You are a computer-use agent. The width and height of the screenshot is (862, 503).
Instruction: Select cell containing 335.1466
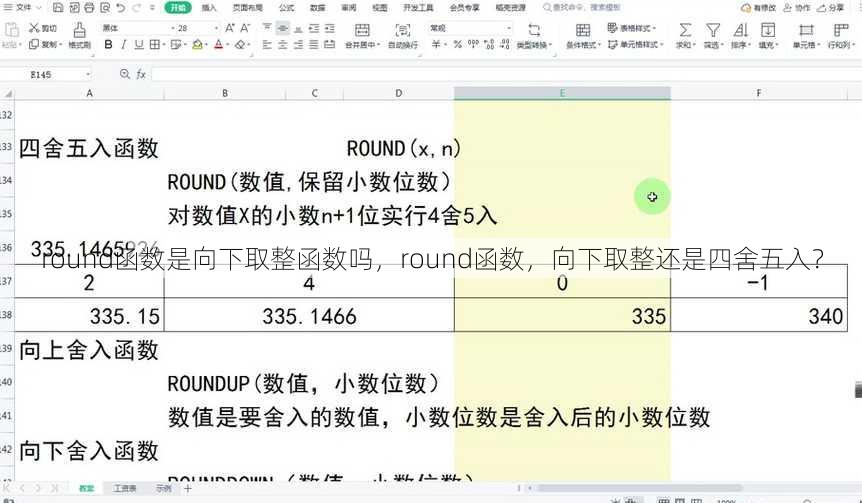pyautogui.click(x=309, y=315)
